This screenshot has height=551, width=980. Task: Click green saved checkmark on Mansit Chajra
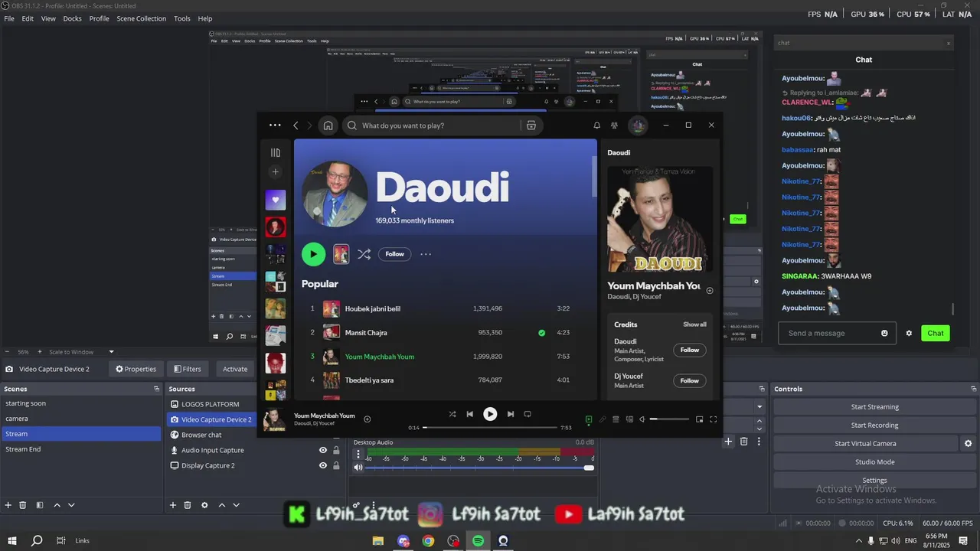pyautogui.click(x=541, y=333)
